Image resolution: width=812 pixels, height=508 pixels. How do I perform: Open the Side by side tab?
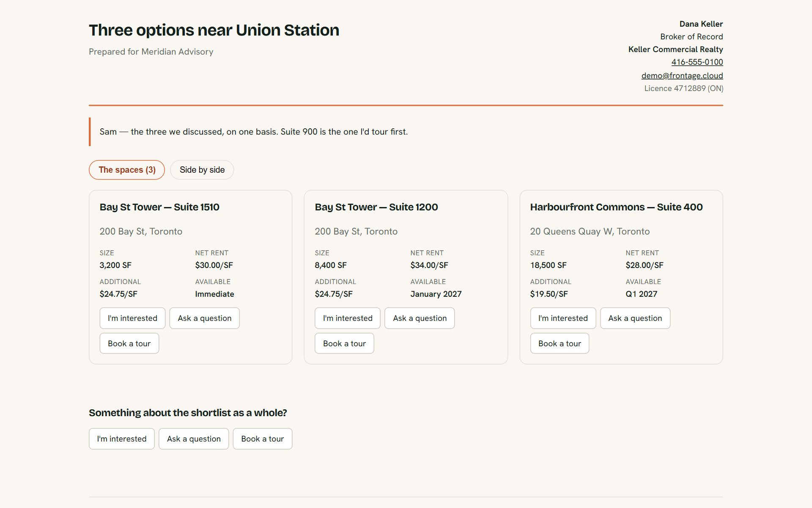pos(202,170)
